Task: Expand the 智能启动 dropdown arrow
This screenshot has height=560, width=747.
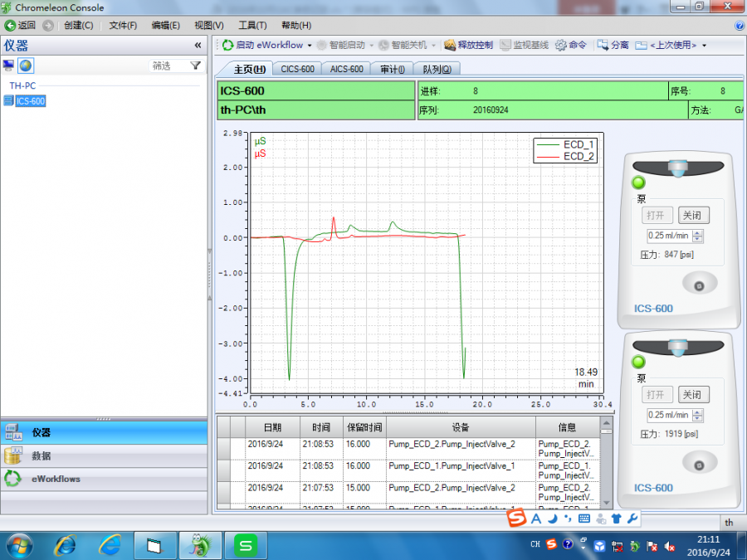Action: pyautogui.click(x=372, y=46)
